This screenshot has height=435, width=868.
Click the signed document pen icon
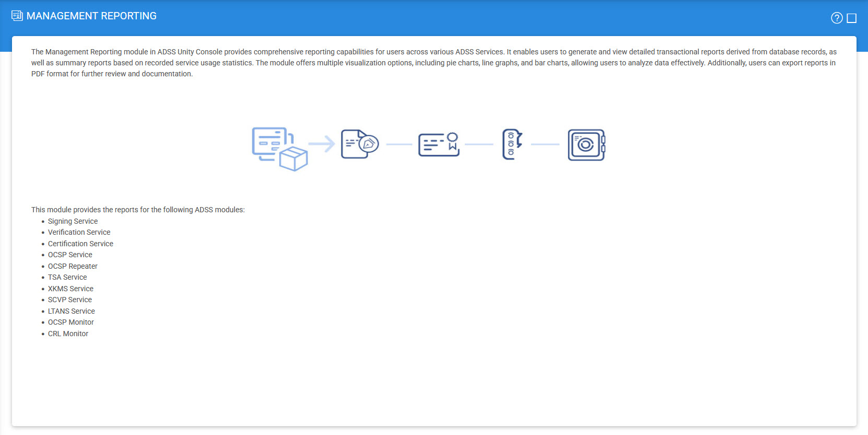coord(359,144)
